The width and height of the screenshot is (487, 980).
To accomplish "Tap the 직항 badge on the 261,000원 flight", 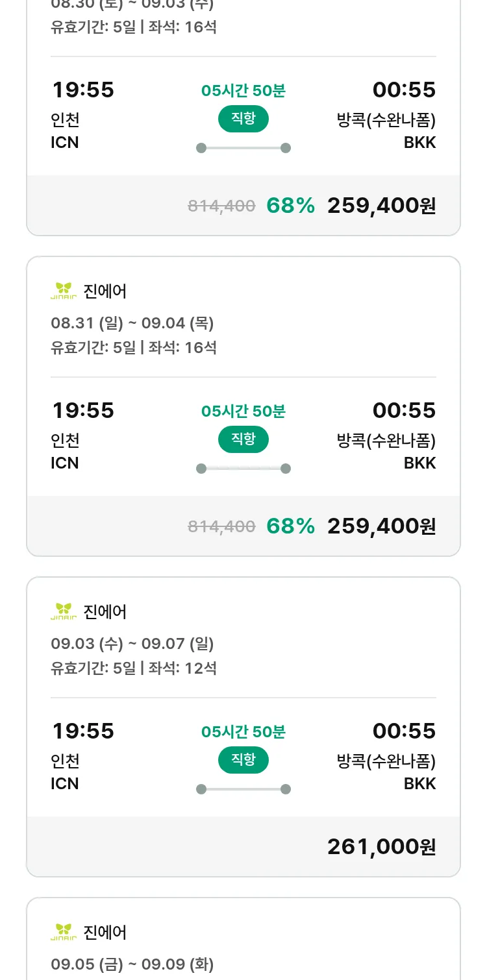I will point(243,760).
